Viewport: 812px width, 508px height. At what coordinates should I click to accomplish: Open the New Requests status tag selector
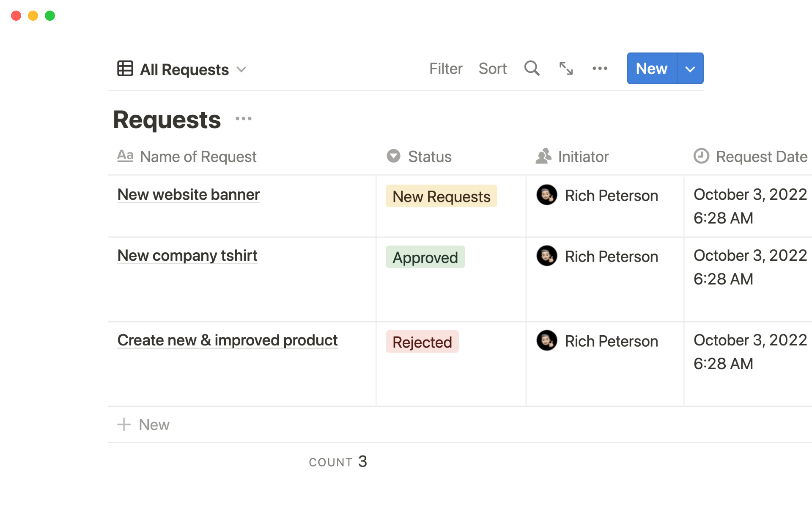click(441, 196)
